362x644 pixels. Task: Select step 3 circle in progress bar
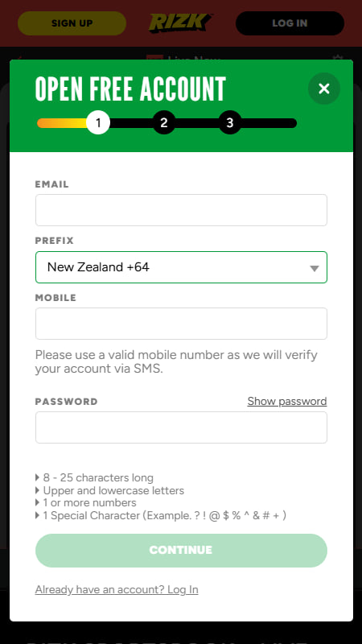tap(230, 122)
